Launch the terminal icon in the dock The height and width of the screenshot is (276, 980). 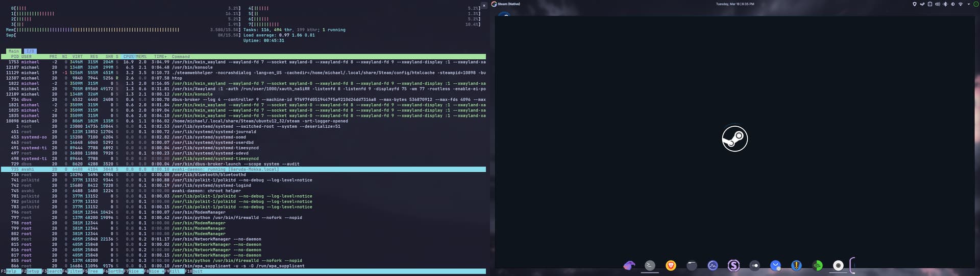(x=650, y=265)
